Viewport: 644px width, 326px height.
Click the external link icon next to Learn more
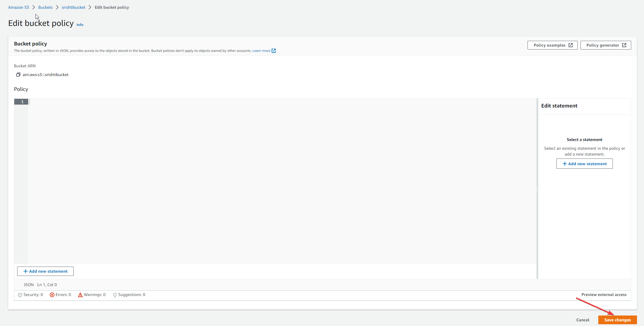[x=274, y=51]
